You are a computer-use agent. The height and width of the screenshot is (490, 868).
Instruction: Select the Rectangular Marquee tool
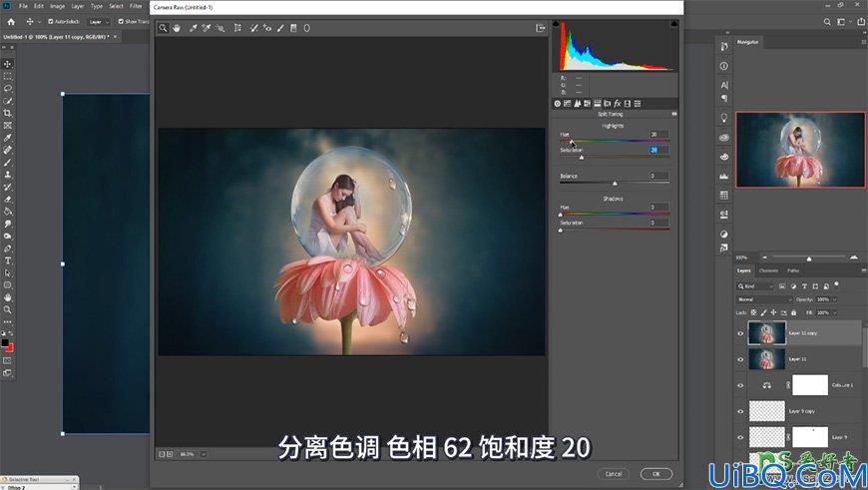pyautogui.click(x=8, y=77)
